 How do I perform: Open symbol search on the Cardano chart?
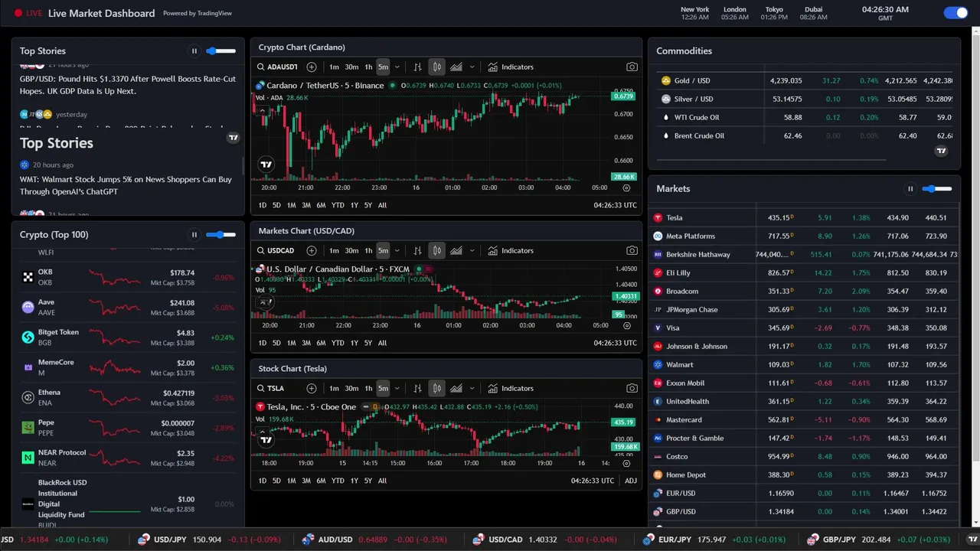[278, 67]
